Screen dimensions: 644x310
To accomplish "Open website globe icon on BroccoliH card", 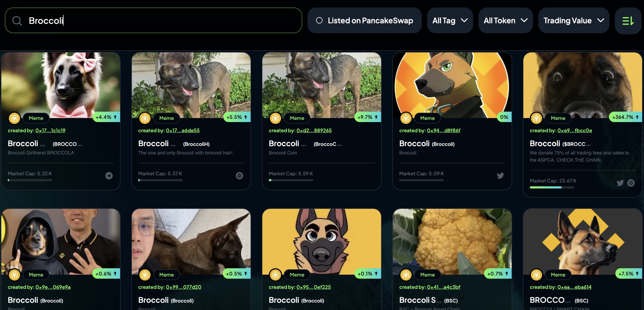I will point(239,176).
